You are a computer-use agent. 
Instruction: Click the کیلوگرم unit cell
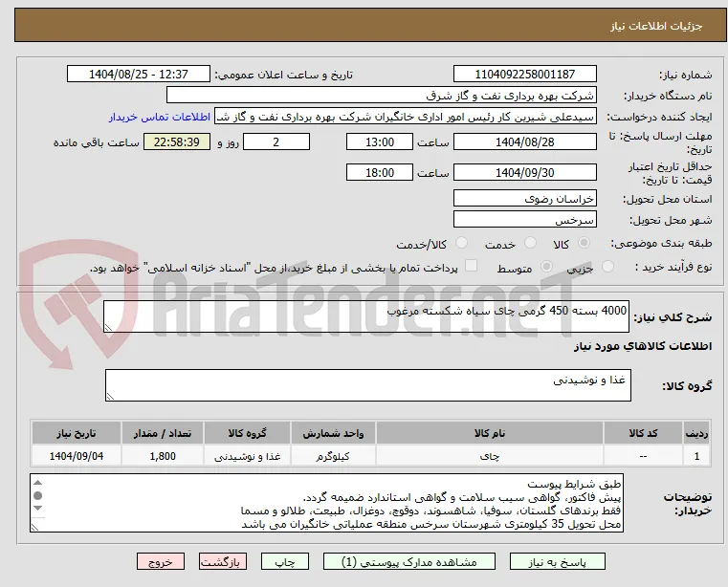coord(333,456)
